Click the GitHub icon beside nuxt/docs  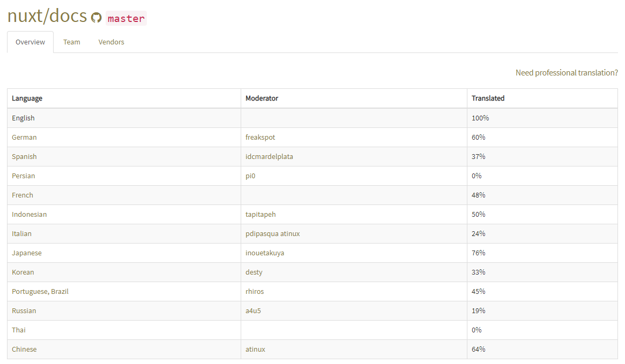(96, 18)
